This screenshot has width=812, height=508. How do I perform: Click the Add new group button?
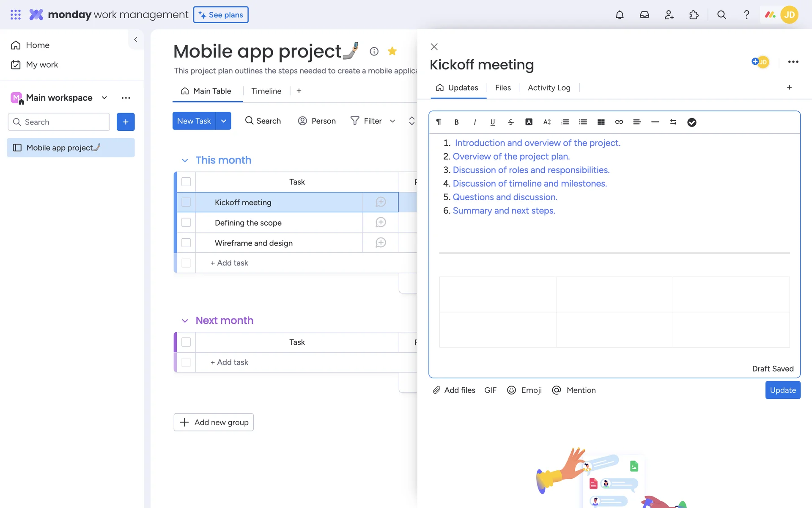point(214,422)
